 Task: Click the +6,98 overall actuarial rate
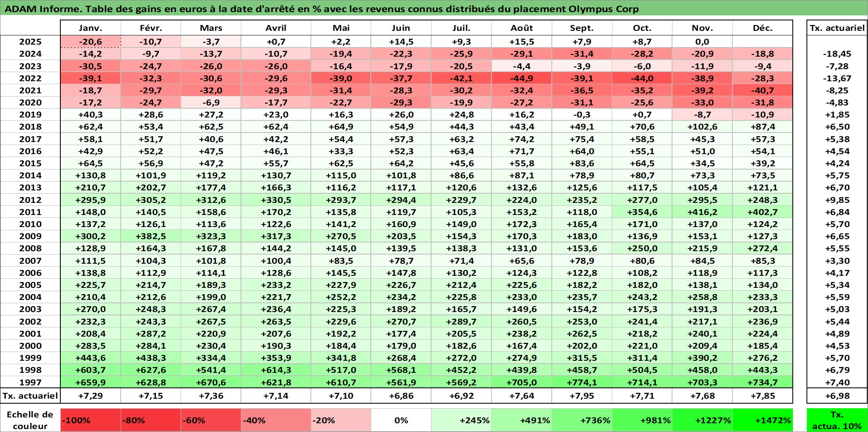coord(837,396)
